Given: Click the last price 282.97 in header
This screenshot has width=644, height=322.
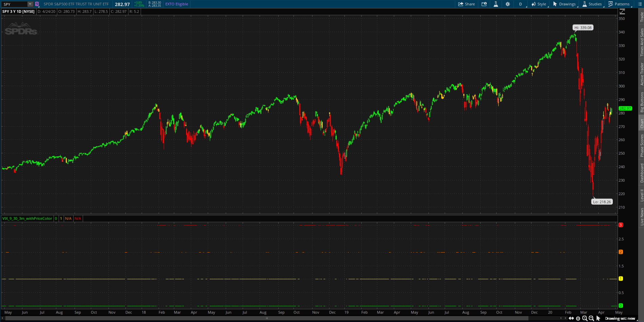Looking at the screenshot, I should pos(122,4).
